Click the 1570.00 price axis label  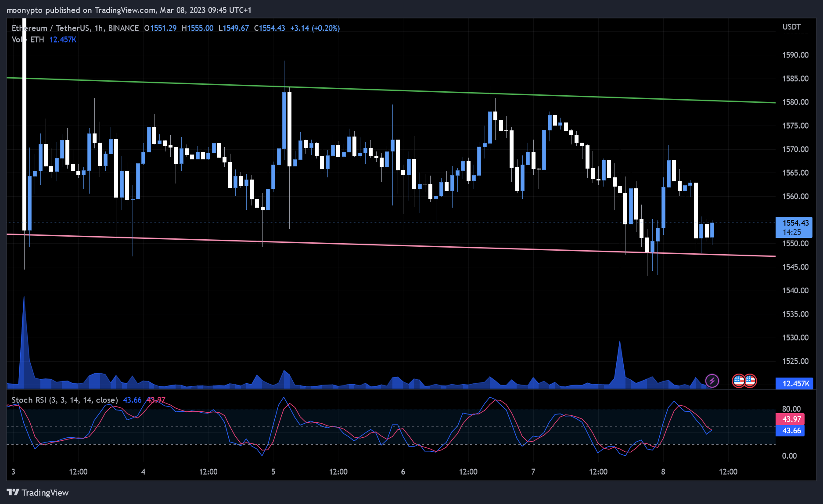tap(795, 149)
